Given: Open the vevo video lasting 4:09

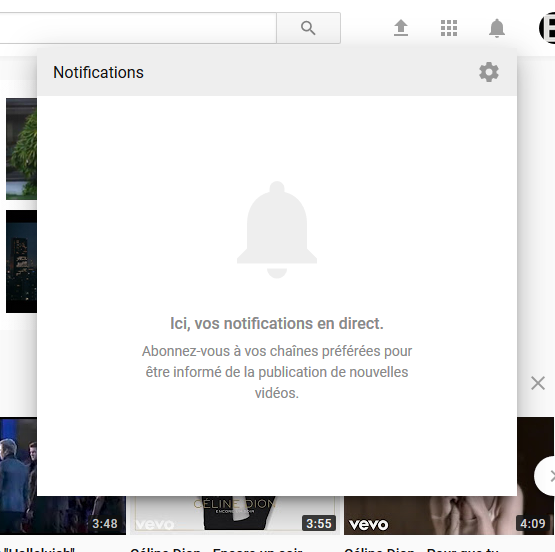Looking at the screenshot, I should click(x=449, y=515).
